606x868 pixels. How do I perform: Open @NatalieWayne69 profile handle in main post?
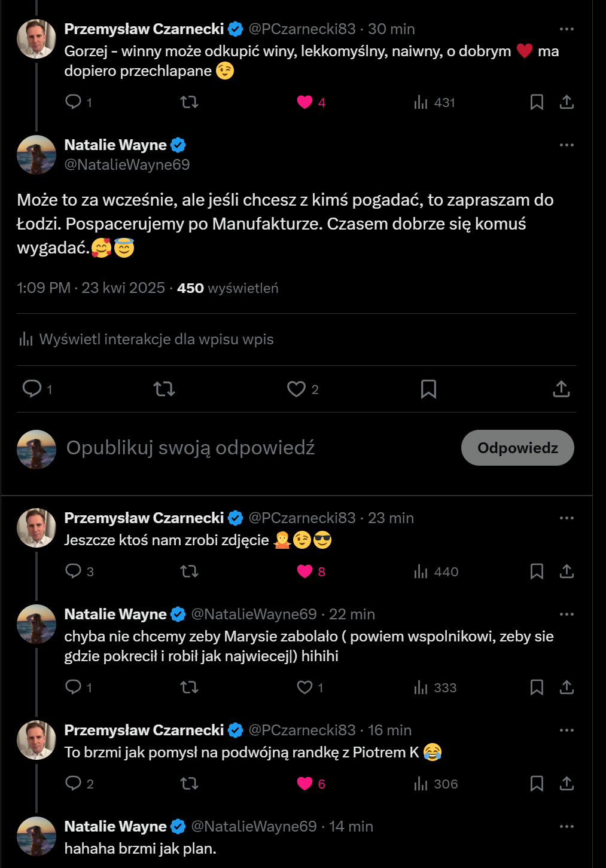tap(127, 164)
